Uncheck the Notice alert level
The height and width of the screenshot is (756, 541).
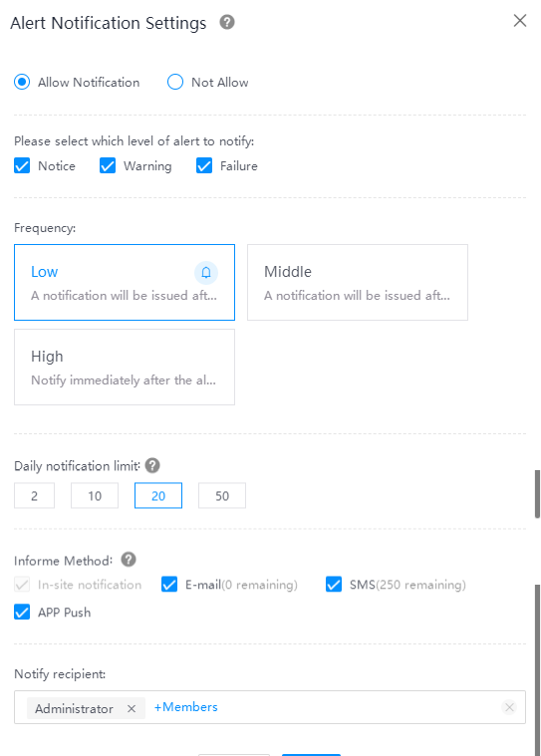[x=22, y=166]
